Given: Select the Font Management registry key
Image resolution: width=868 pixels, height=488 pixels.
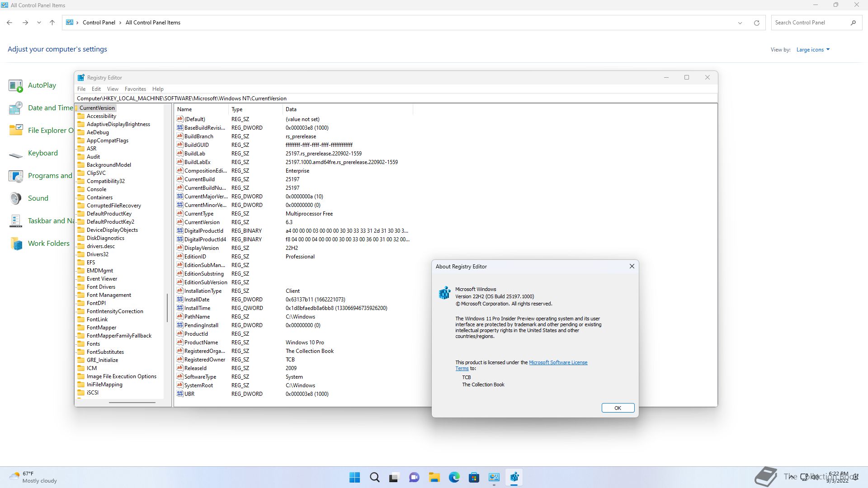Looking at the screenshot, I should click(x=108, y=295).
